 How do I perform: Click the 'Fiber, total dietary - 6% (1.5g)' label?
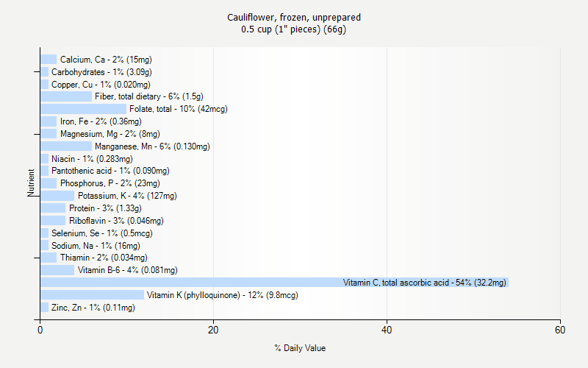pos(149,96)
